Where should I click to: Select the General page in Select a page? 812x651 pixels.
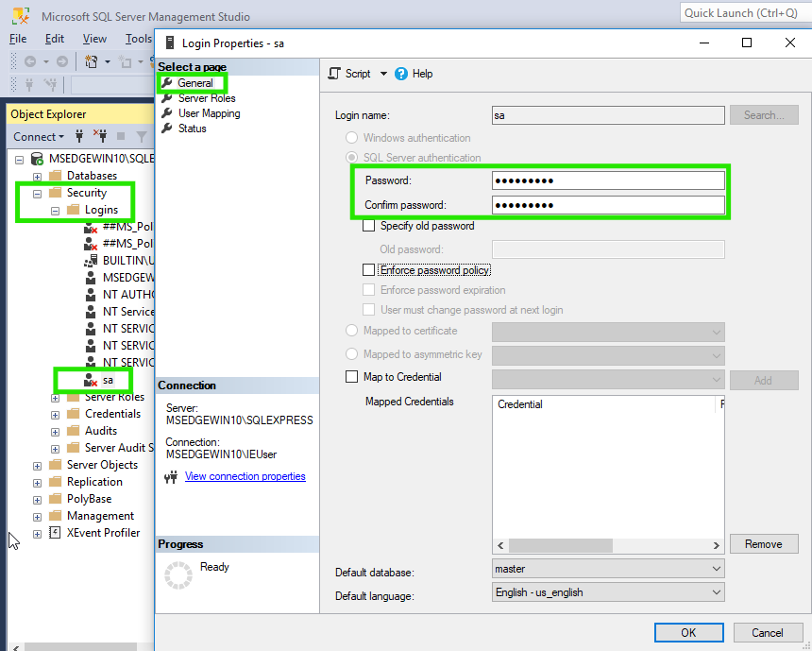196,82
